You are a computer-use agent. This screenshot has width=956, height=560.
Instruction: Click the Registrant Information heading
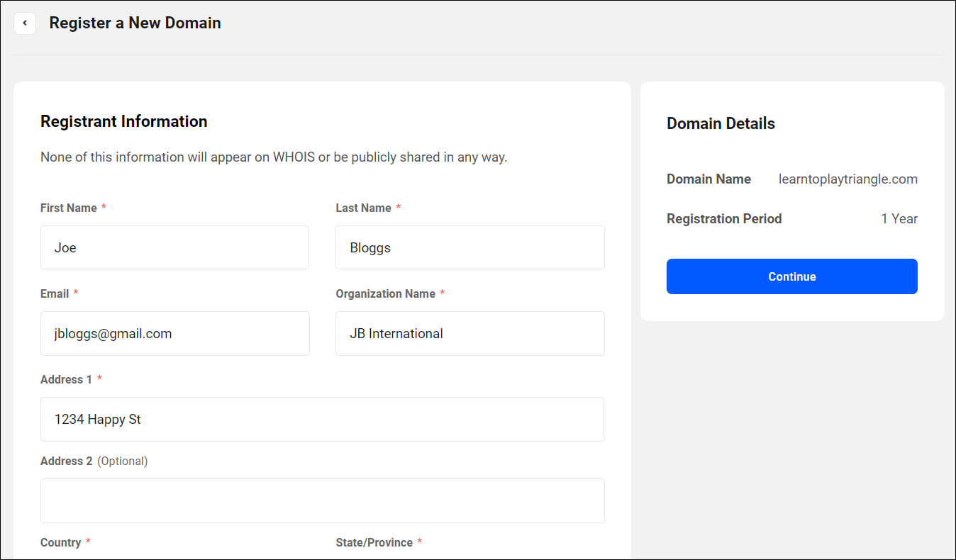pos(123,121)
